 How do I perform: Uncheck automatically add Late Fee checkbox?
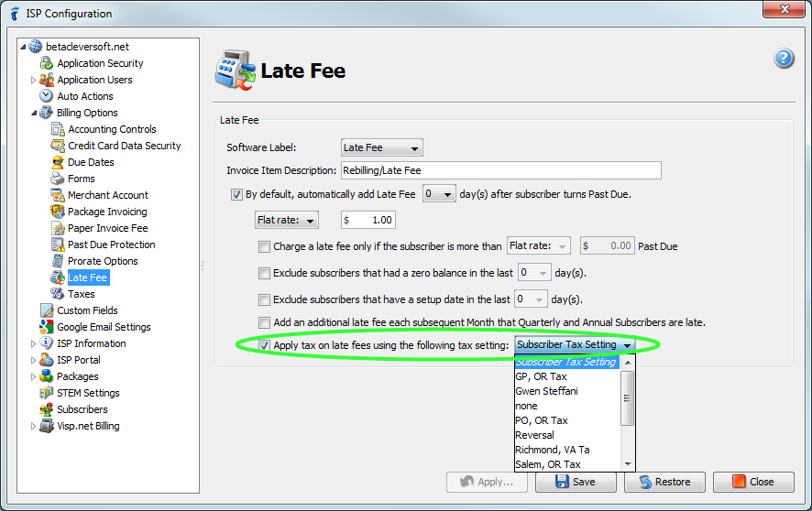click(x=236, y=194)
